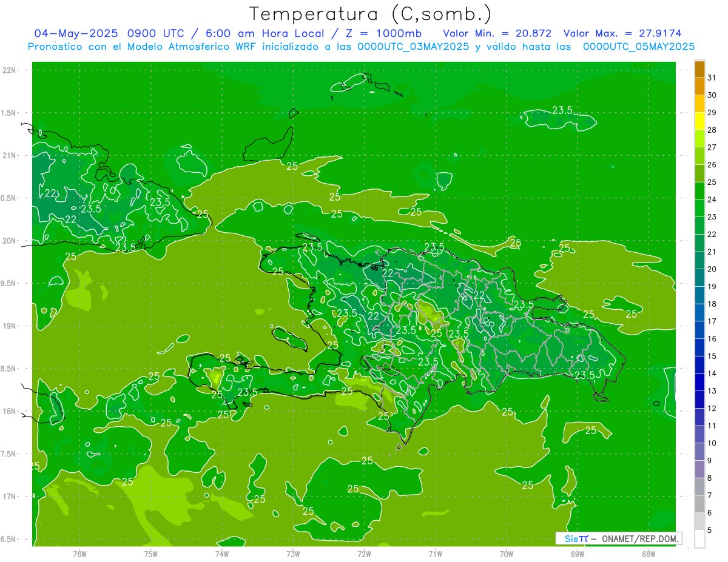This screenshot has height=562, width=728.
Task: Click the colorbar label 20
Action: [x=712, y=269]
